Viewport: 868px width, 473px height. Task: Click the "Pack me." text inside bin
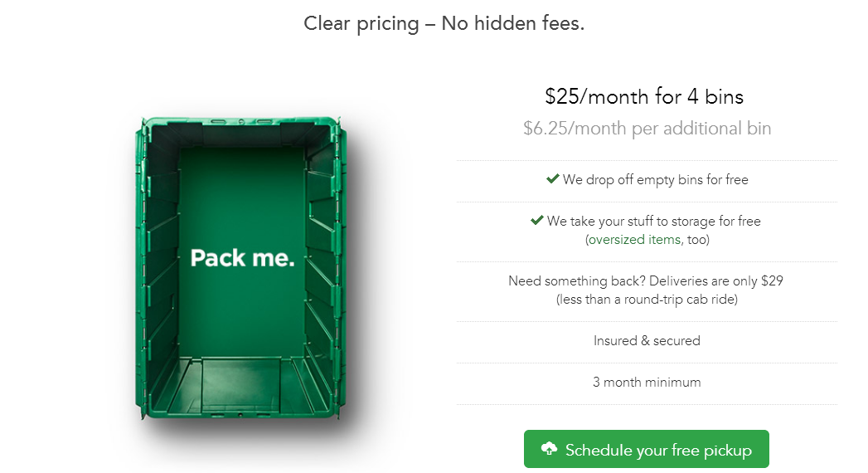[x=242, y=258]
